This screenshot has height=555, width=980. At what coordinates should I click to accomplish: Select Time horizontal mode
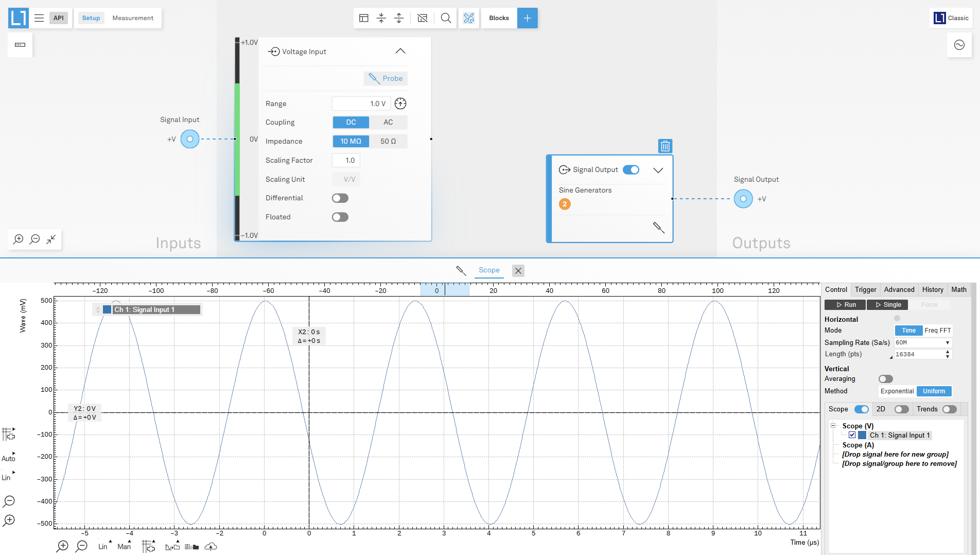(x=908, y=331)
